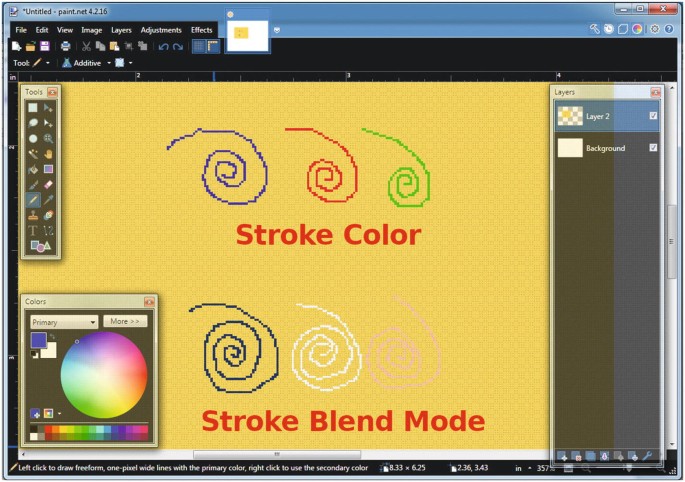
Task: Toggle visibility of Layer 2
Action: pyautogui.click(x=653, y=116)
